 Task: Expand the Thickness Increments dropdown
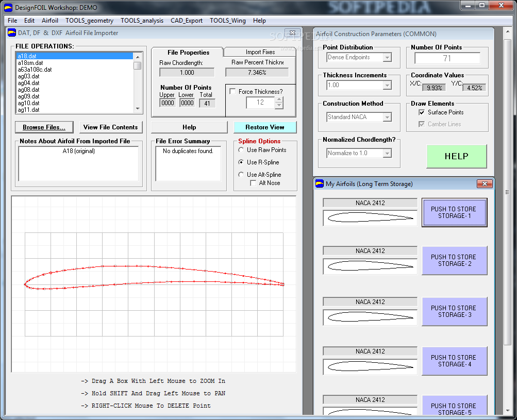click(388, 86)
